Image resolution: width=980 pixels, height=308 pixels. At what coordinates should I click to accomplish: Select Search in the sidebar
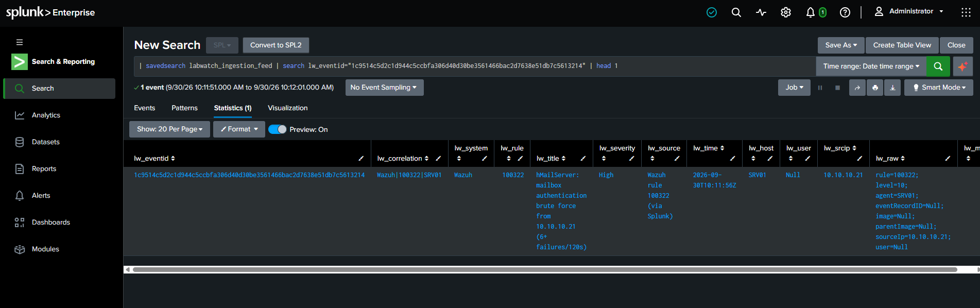(x=59, y=89)
